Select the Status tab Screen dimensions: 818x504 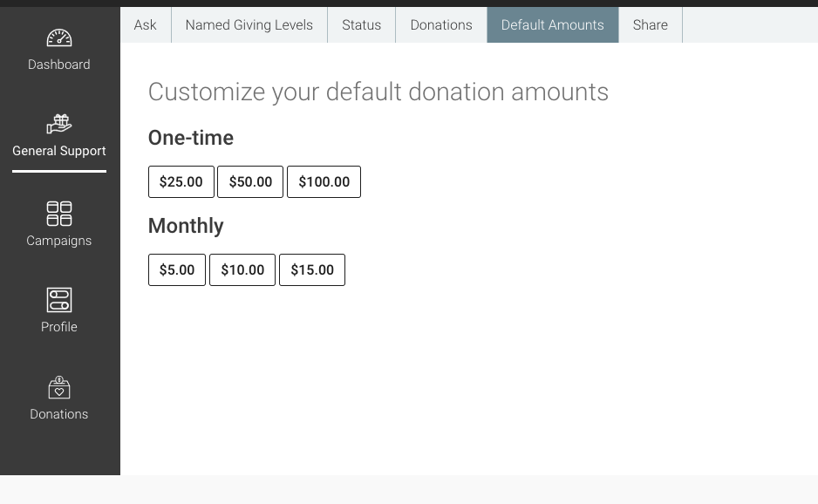[x=361, y=24]
